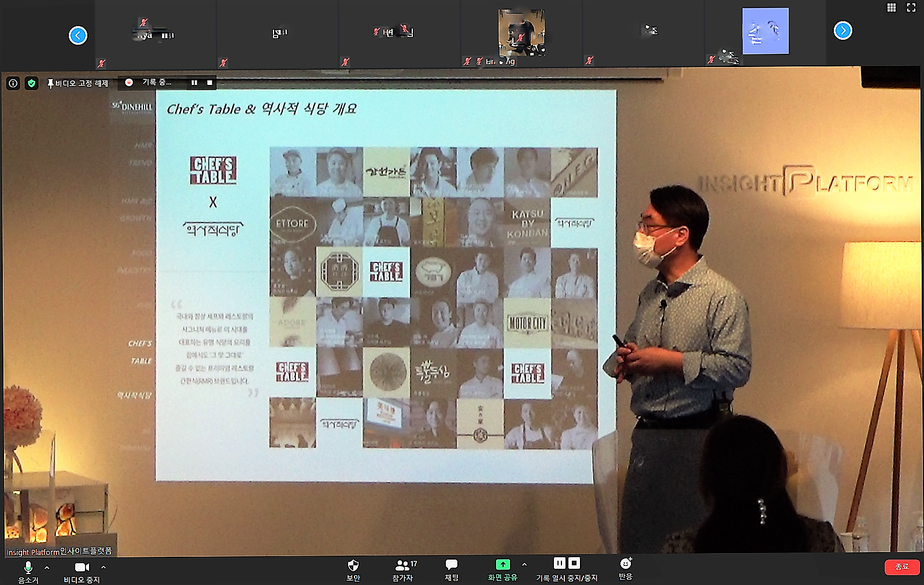Select the participant thumbnail with the blue avatar
Viewport: 924px width, 585px height.
[x=765, y=31]
